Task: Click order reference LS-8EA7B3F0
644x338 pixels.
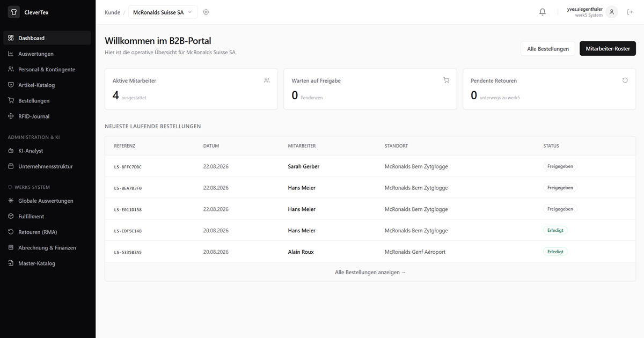Action: [128, 188]
